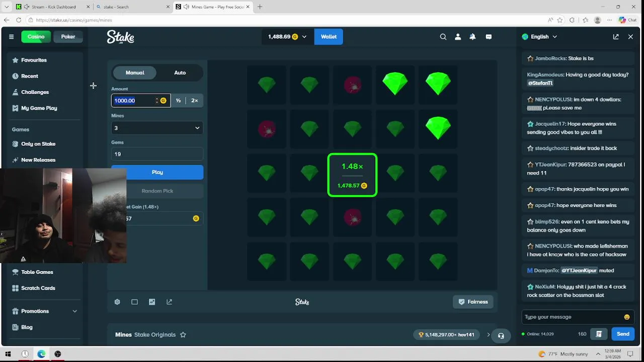The height and width of the screenshot is (362, 644).
Task: Add Mines to favourites star
Action: coord(183,334)
